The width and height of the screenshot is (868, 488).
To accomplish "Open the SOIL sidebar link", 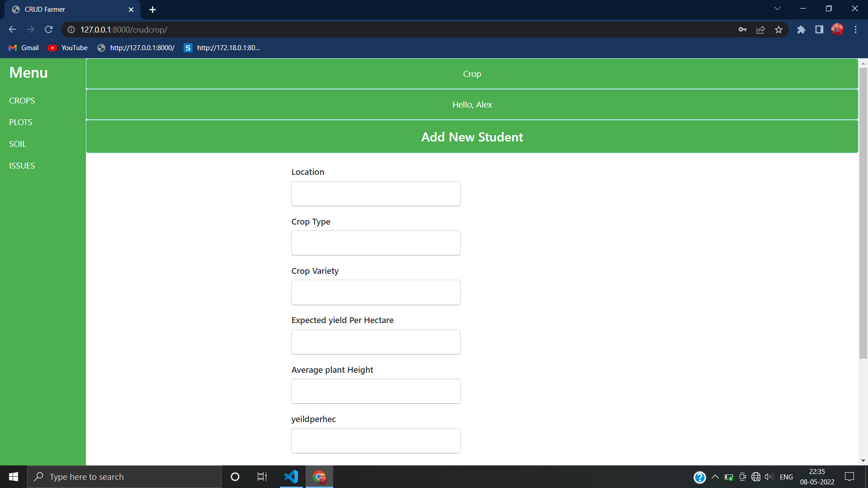I will 18,144.
